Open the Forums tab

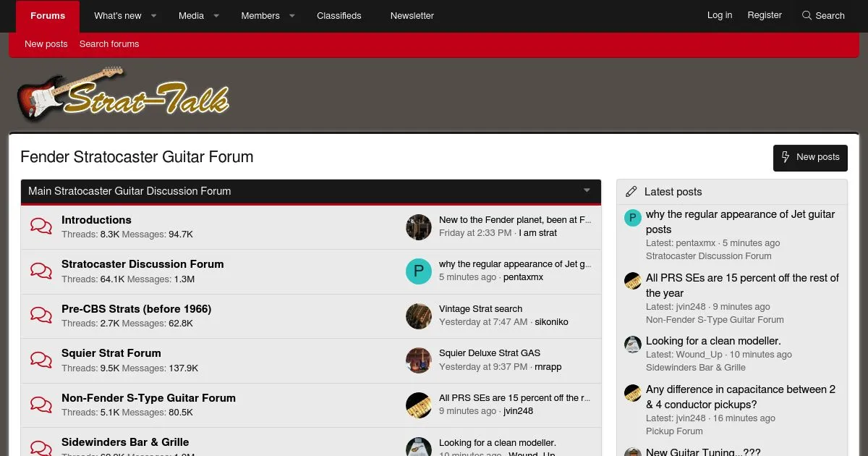pos(48,16)
